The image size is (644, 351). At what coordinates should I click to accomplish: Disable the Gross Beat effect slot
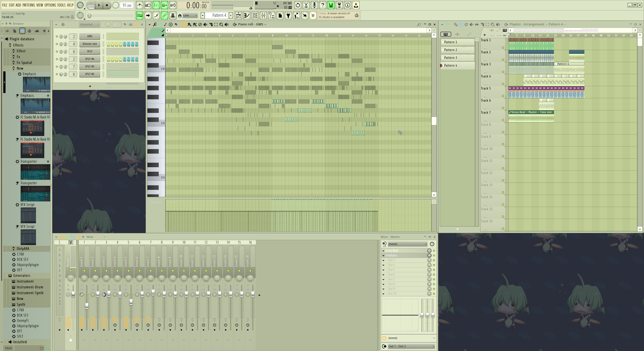(434, 251)
